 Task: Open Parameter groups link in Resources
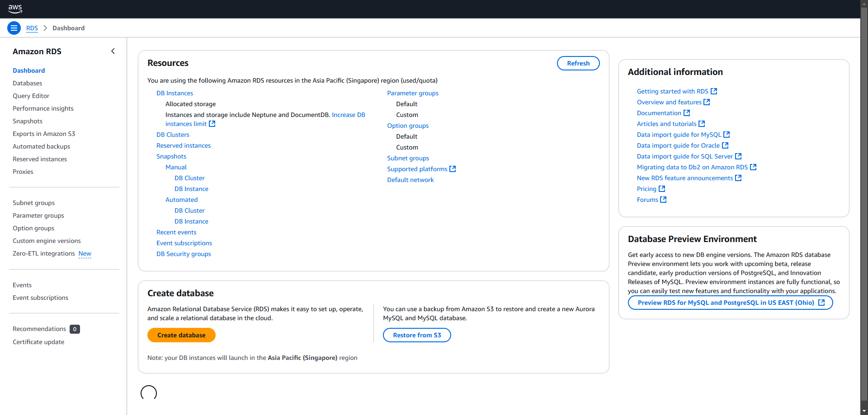pos(413,93)
